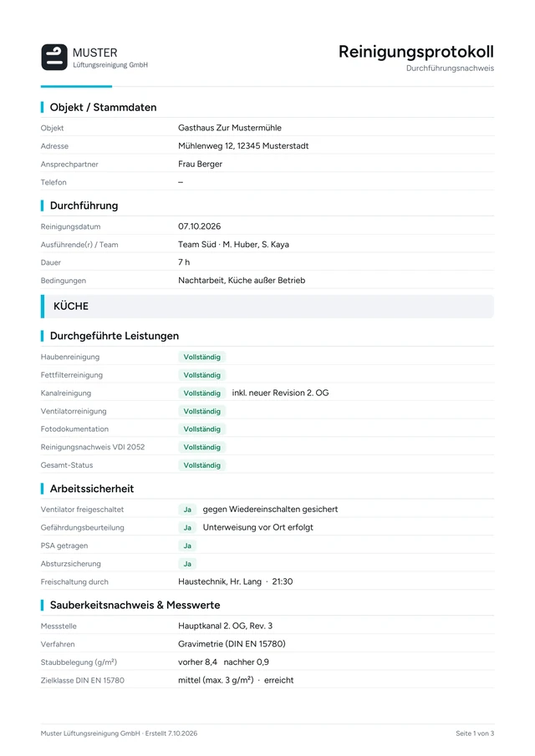Click the Ja badge for Absturzsicherung

(187, 564)
